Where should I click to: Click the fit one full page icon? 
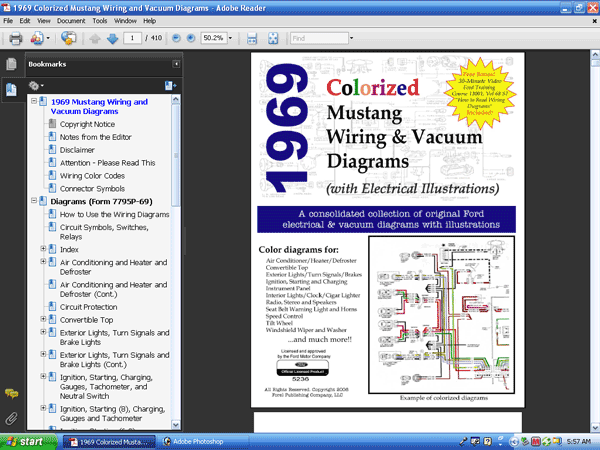[273, 38]
